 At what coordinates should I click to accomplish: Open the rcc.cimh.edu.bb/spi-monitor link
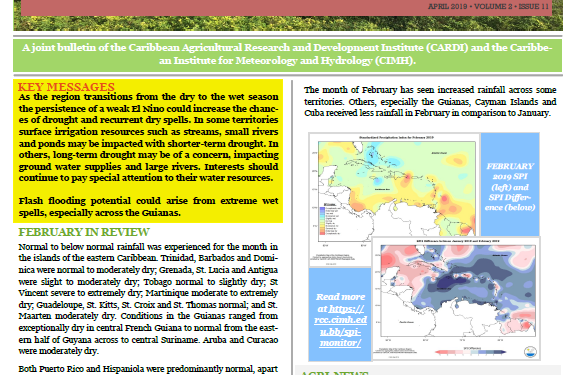tap(340, 325)
